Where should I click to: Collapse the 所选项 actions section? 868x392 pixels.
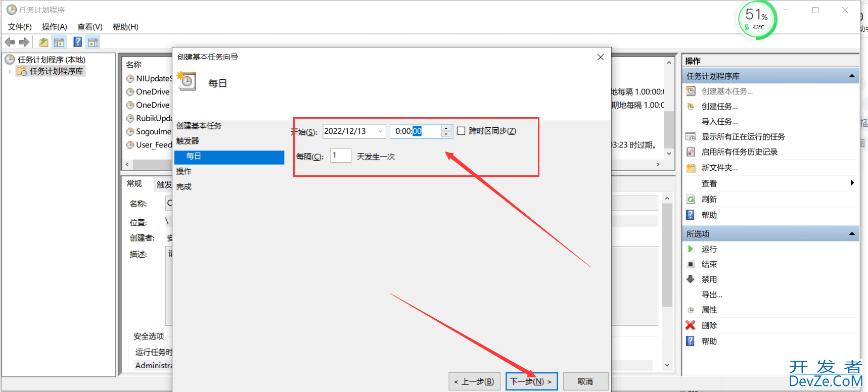point(852,233)
